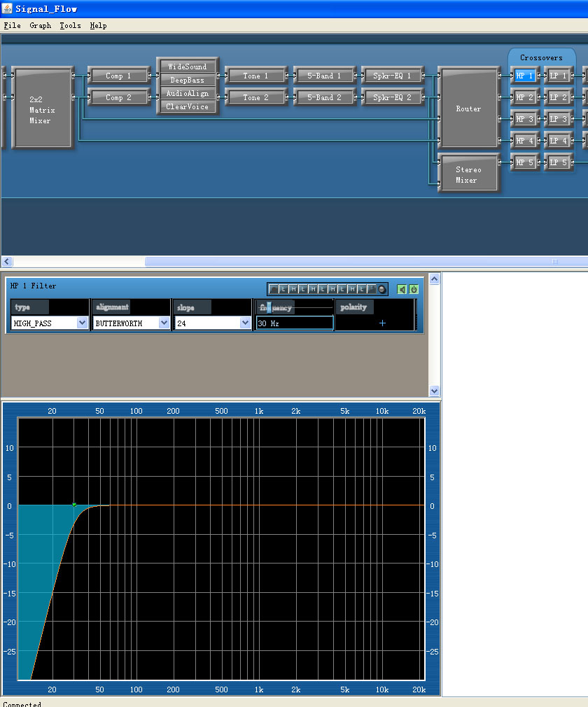
Task: Open the Tools menu
Action: click(x=70, y=25)
